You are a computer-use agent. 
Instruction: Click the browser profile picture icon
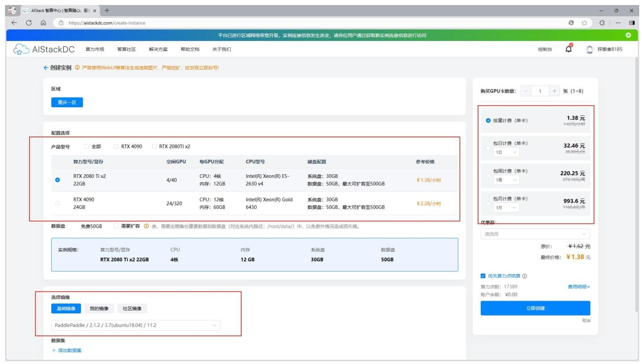click(11, 10)
